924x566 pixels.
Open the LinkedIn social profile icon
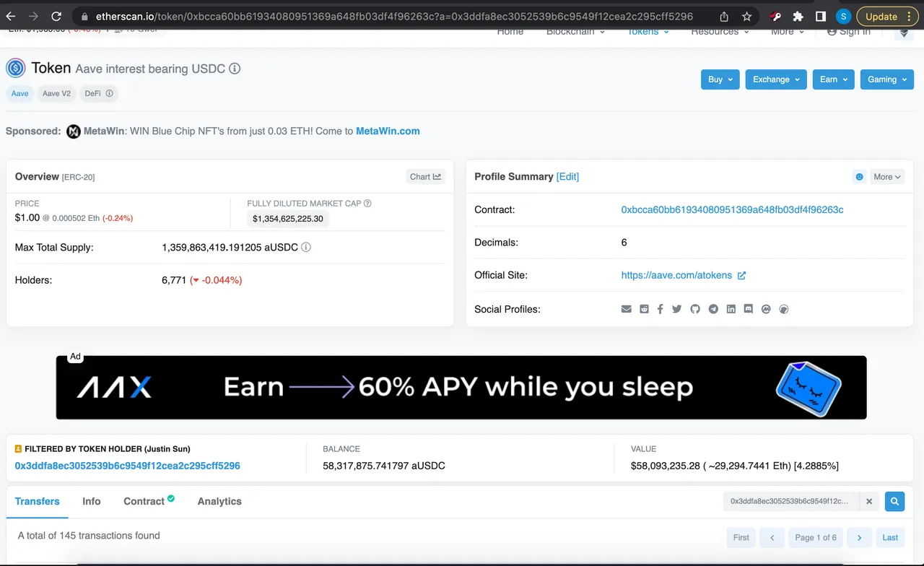pos(731,309)
